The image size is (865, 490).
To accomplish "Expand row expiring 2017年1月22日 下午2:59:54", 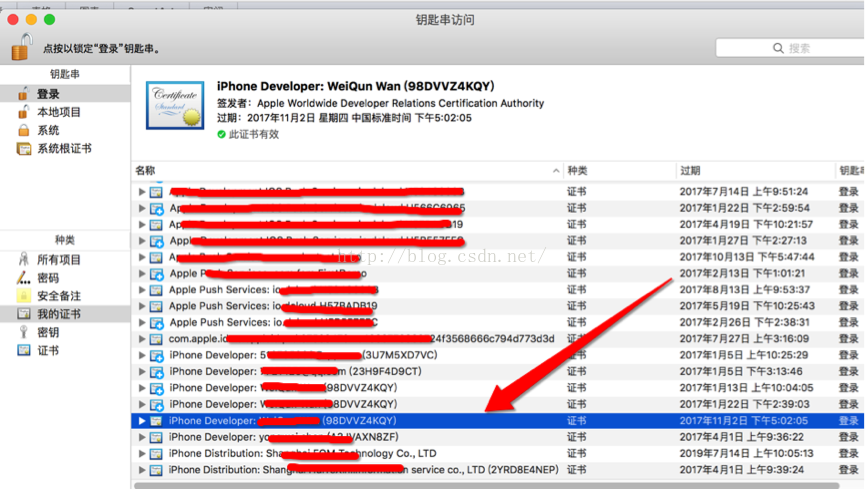I will [142, 208].
